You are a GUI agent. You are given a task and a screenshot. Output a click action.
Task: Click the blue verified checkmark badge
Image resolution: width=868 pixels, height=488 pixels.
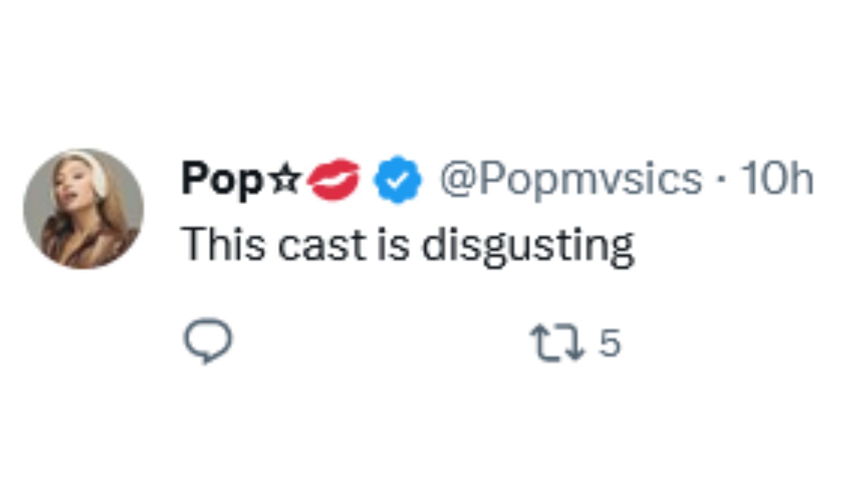(397, 179)
